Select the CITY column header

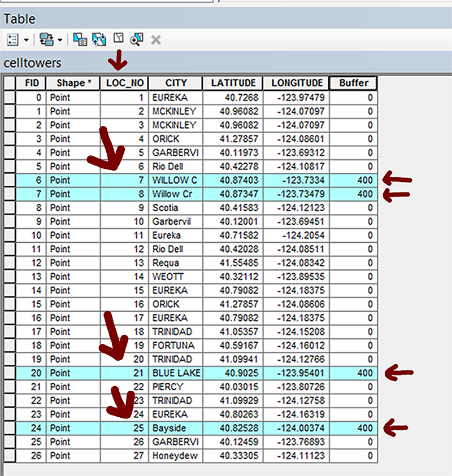176,83
